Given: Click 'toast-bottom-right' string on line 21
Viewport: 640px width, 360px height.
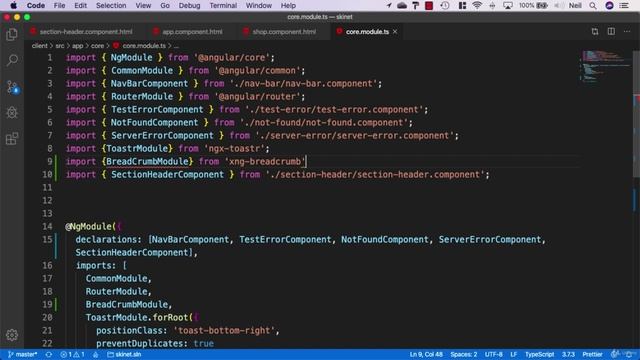Looking at the screenshot, I should pos(224,331).
